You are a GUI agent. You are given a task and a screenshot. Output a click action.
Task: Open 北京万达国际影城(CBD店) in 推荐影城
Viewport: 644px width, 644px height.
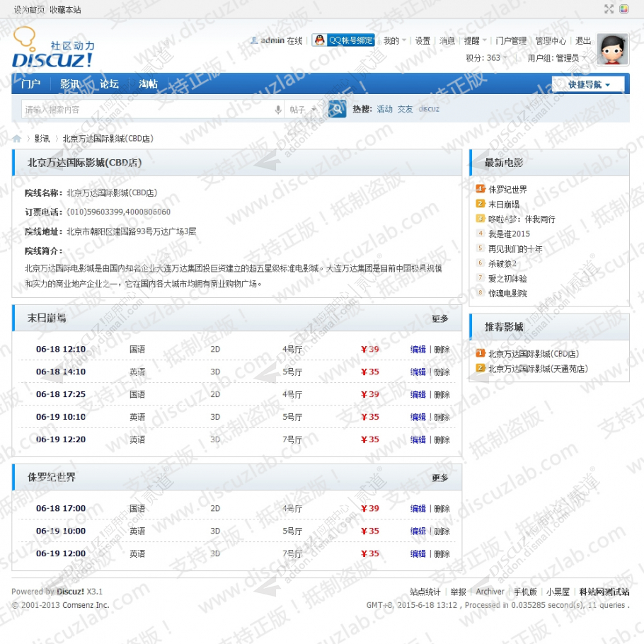(x=534, y=354)
